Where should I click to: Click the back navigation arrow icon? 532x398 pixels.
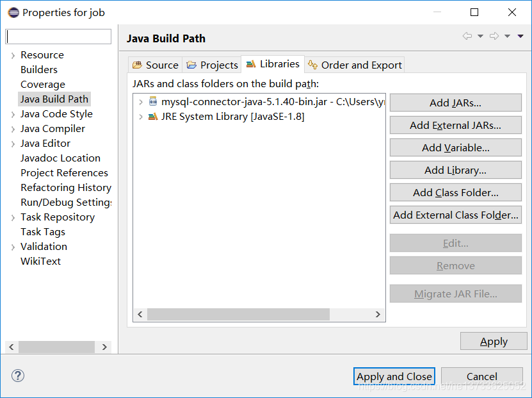[467, 36]
